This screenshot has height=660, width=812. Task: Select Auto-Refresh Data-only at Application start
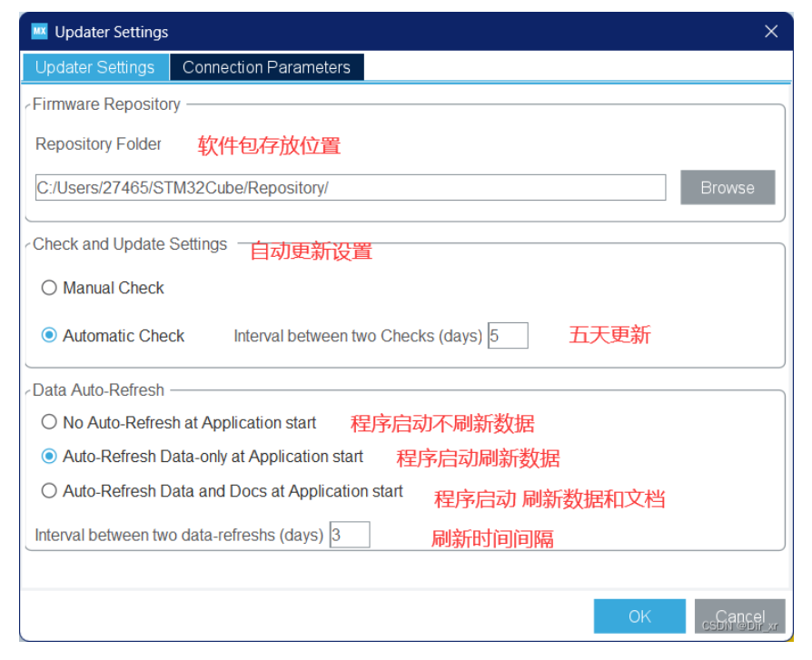click(49, 457)
